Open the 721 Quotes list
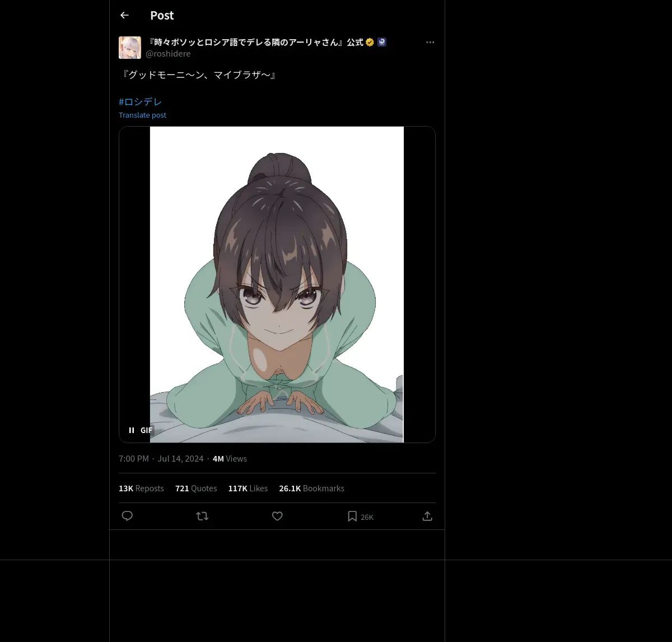 pos(196,489)
